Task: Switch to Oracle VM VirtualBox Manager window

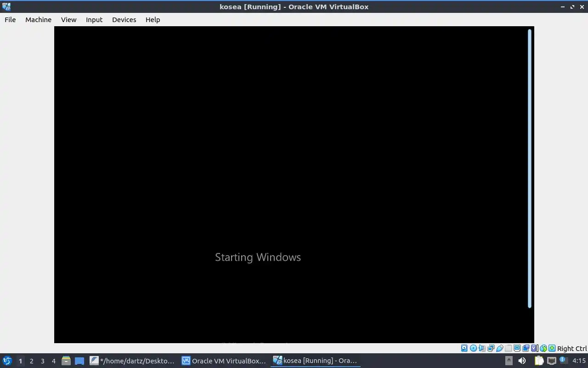Action: (x=224, y=361)
